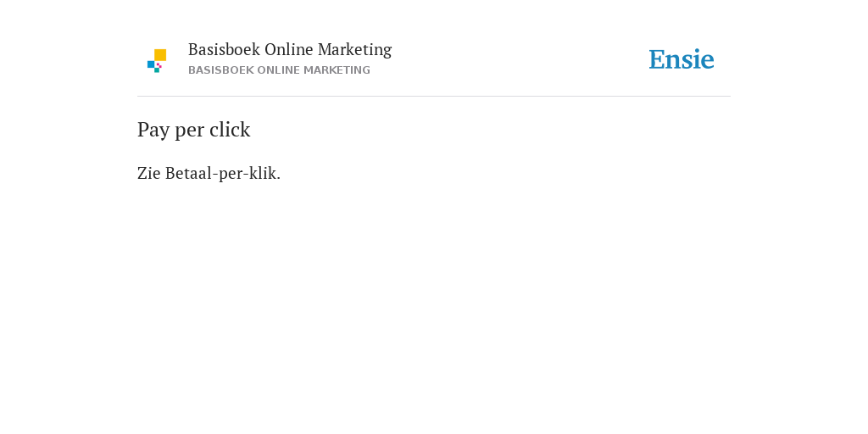
Task: Click the Zie Betaal-per-klik reference text
Action: tap(209, 173)
